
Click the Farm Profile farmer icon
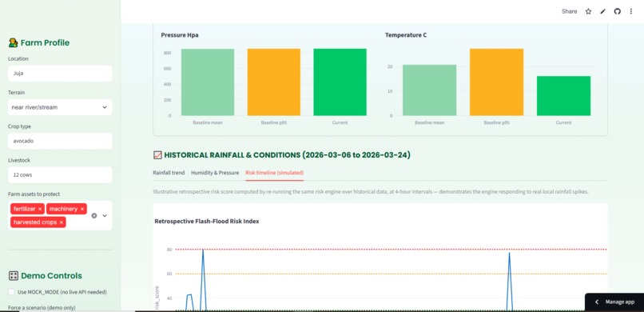click(13, 42)
